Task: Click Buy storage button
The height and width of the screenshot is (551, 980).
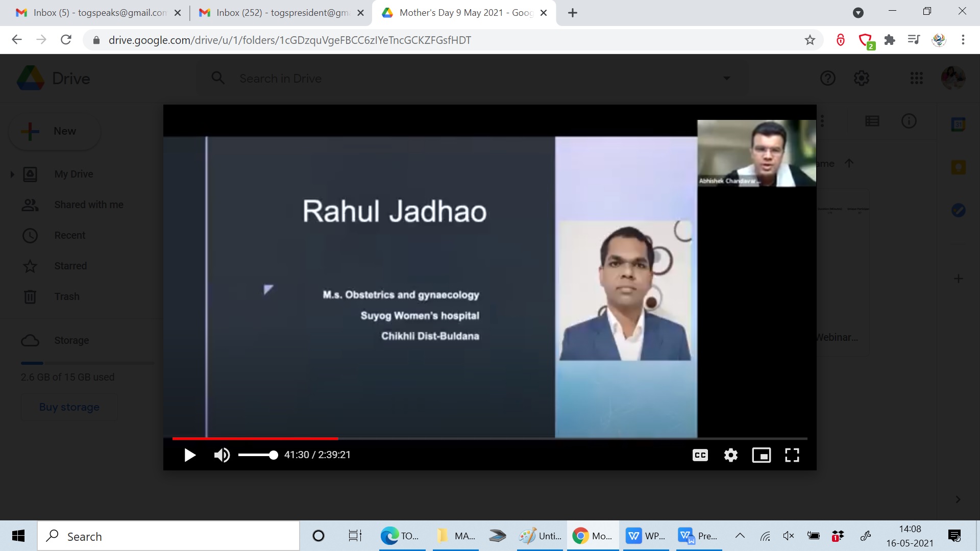Action: [x=69, y=407]
